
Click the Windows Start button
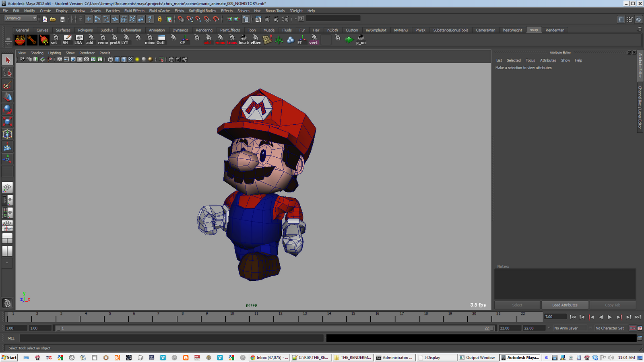[9, 358]
